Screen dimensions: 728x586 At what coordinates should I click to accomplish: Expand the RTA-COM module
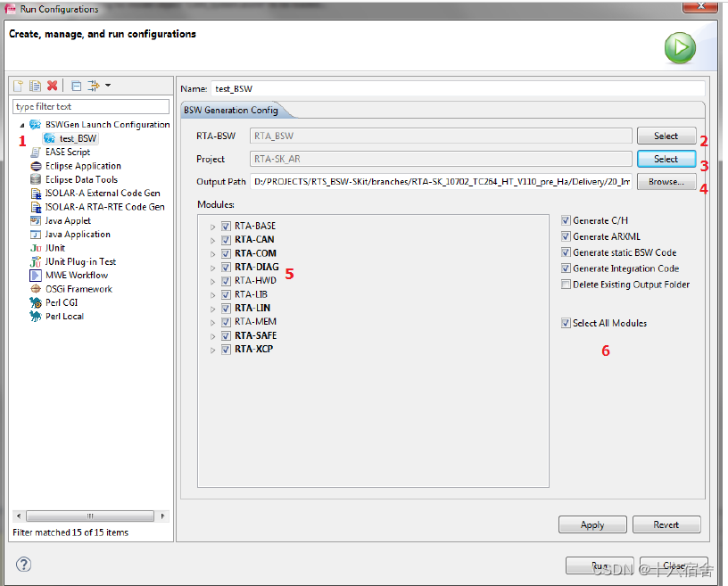[212, 254]
